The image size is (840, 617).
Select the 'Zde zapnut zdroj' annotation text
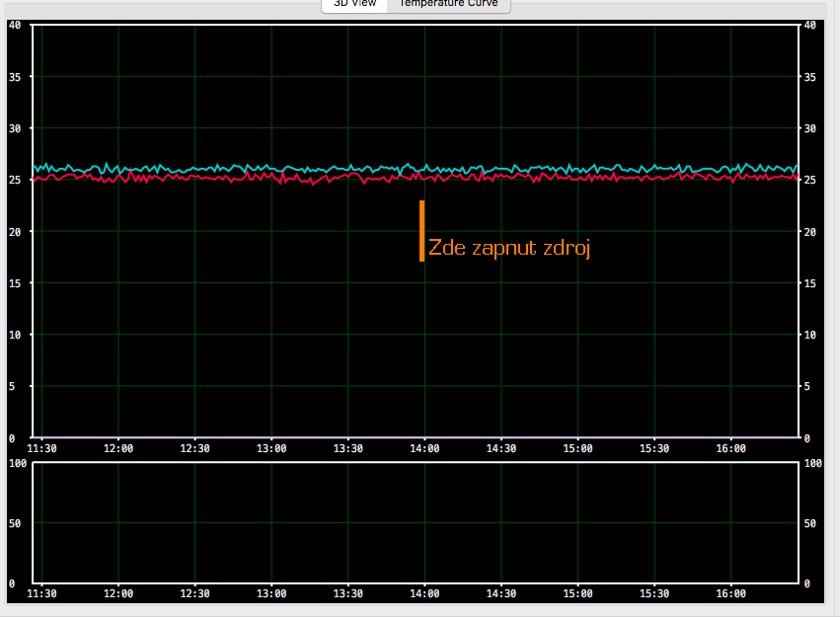509,248
